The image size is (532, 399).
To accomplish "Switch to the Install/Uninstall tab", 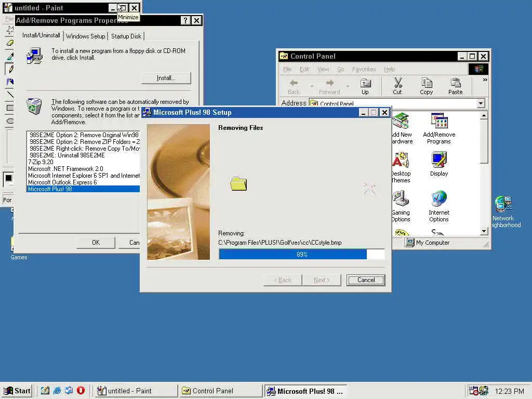I will pyautogui.click(x=41, y=35).
